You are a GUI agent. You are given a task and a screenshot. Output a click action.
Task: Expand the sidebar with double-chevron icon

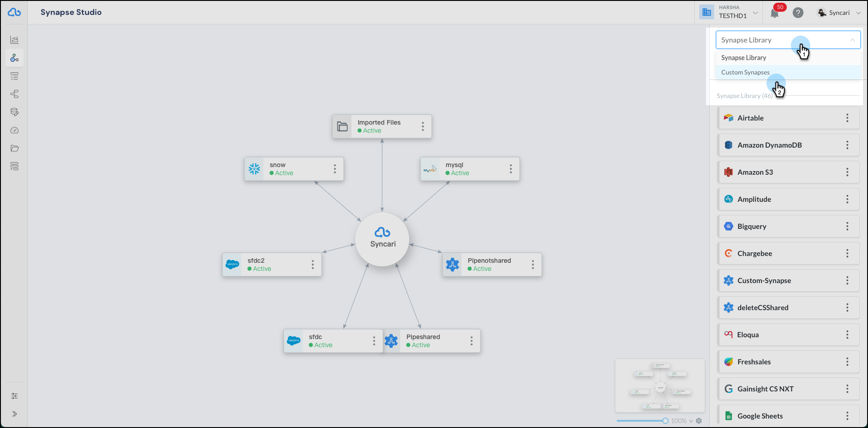14,414
